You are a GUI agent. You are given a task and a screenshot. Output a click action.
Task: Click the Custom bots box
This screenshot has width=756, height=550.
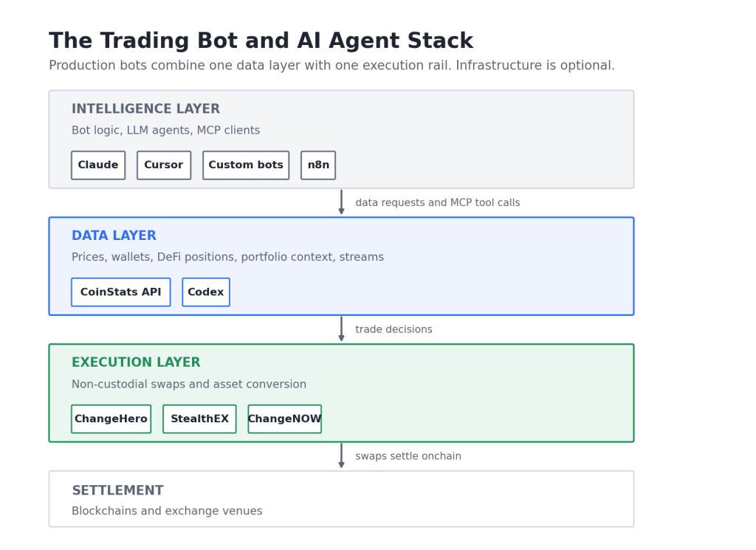[246, 165]
